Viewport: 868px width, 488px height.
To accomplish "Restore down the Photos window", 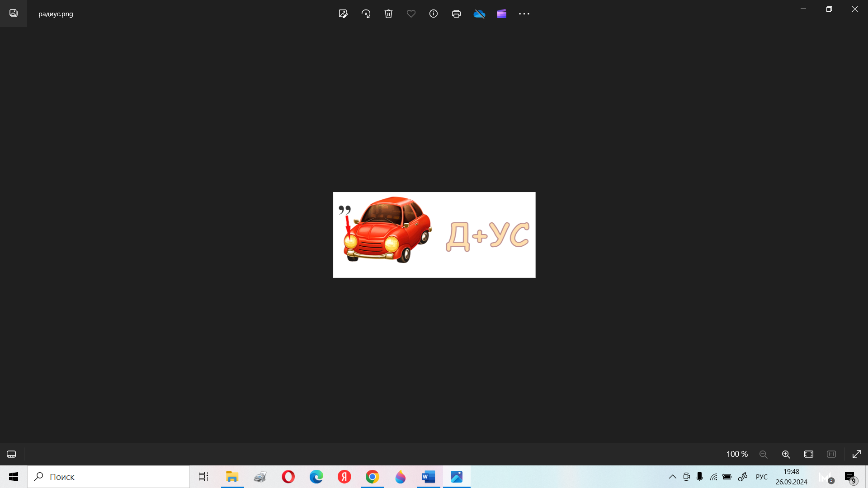I will [829, 9].
